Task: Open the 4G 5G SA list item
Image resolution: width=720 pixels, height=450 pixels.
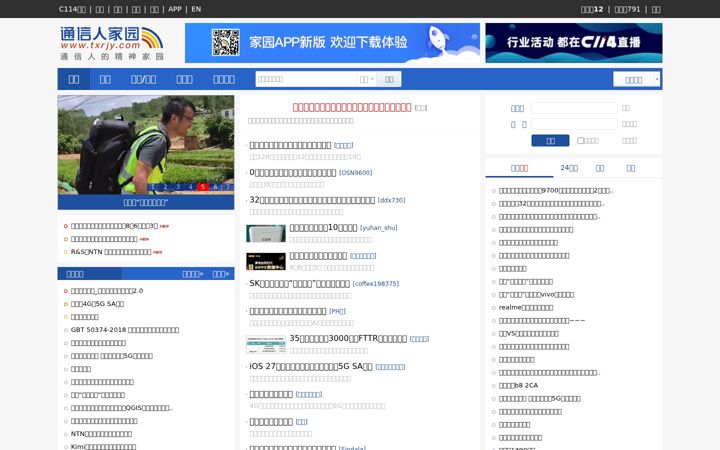Action: (x=97, y=304)
